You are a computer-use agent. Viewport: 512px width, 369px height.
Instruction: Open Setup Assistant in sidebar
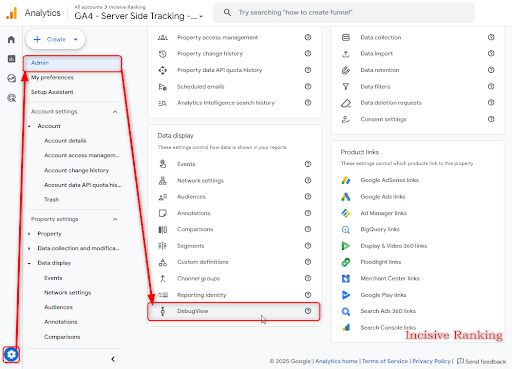52,92
